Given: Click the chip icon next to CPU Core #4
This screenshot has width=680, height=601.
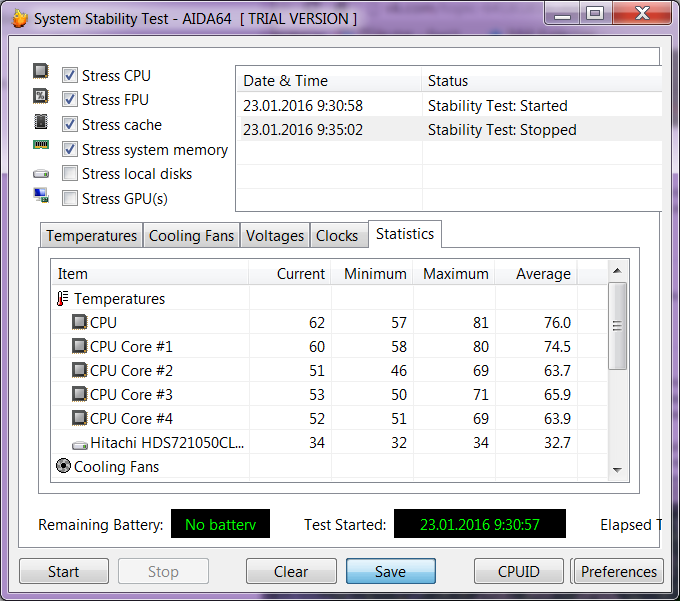Looking at the screenshot, I should point(79,418).
